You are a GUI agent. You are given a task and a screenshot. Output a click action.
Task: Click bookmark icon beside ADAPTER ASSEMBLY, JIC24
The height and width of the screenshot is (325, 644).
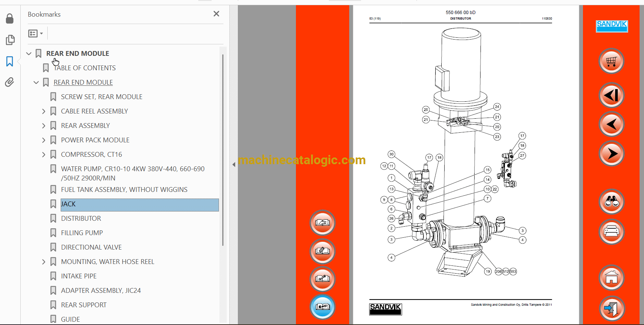click(x=53, y=291)
